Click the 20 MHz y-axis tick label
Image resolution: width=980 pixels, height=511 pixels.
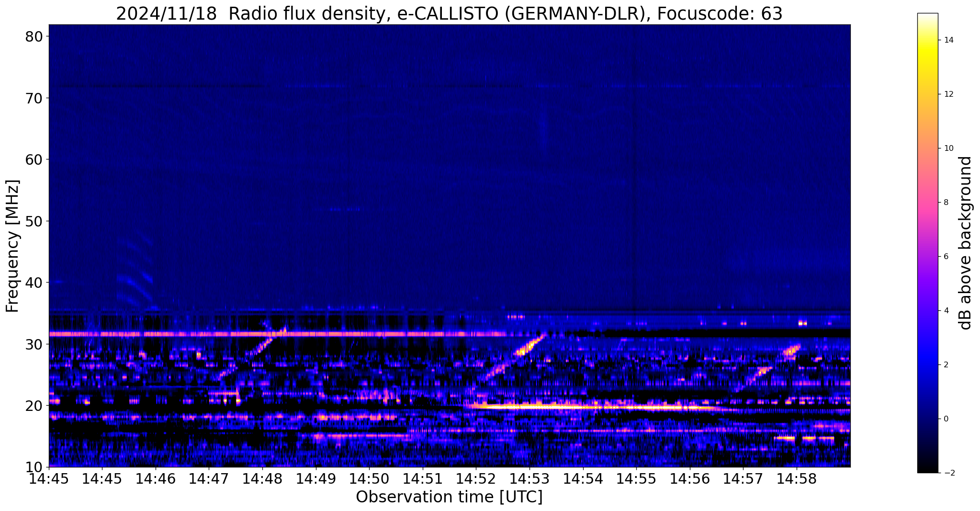34,405
